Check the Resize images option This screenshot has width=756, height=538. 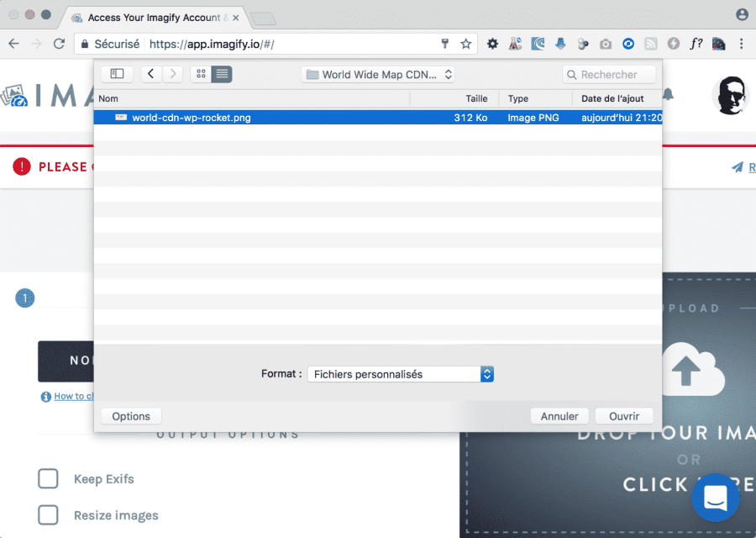[x=48, y=515]
